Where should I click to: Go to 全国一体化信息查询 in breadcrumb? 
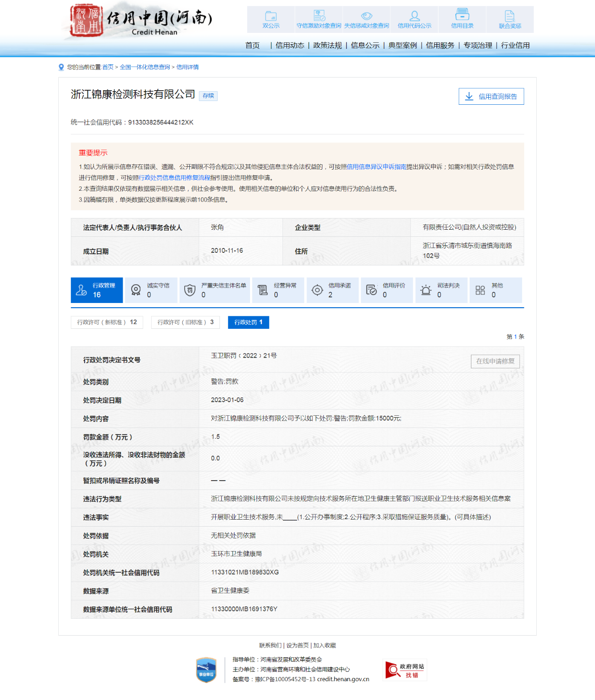145,67
